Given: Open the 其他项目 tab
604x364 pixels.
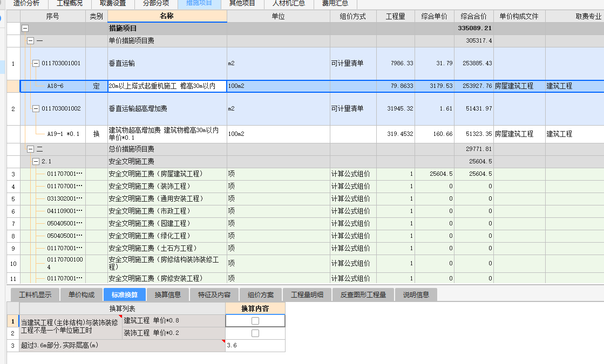Looking at the screenshot, I should 242,3.
